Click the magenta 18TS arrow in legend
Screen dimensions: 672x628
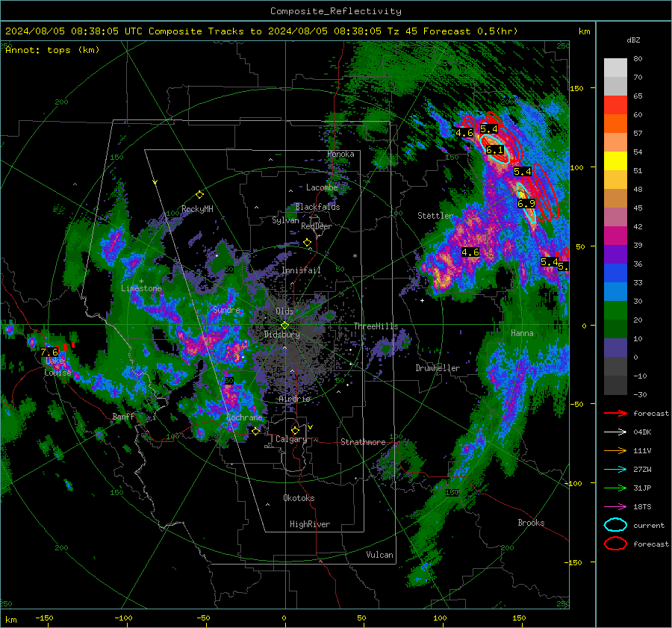tap(615, 507)
